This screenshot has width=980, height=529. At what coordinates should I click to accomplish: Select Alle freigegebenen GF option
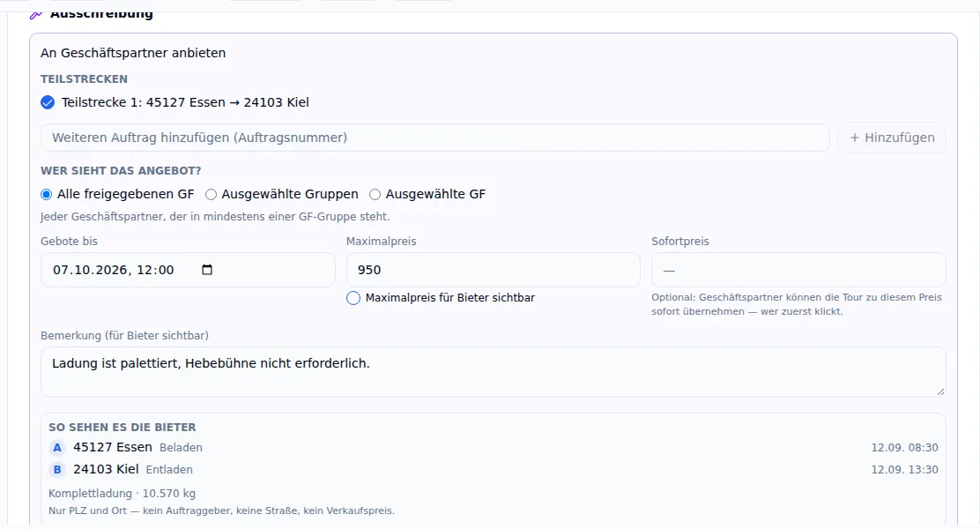tap(46, 195)
